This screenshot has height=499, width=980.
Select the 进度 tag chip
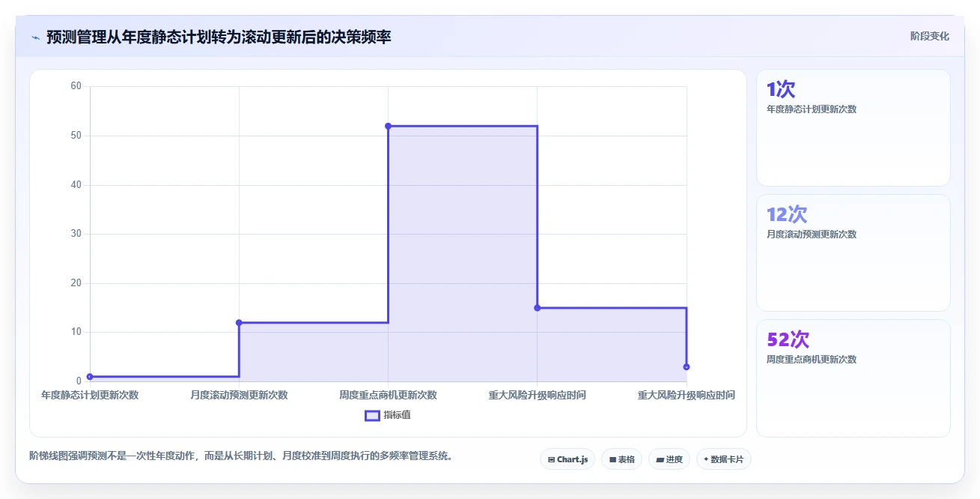(669, 459)
